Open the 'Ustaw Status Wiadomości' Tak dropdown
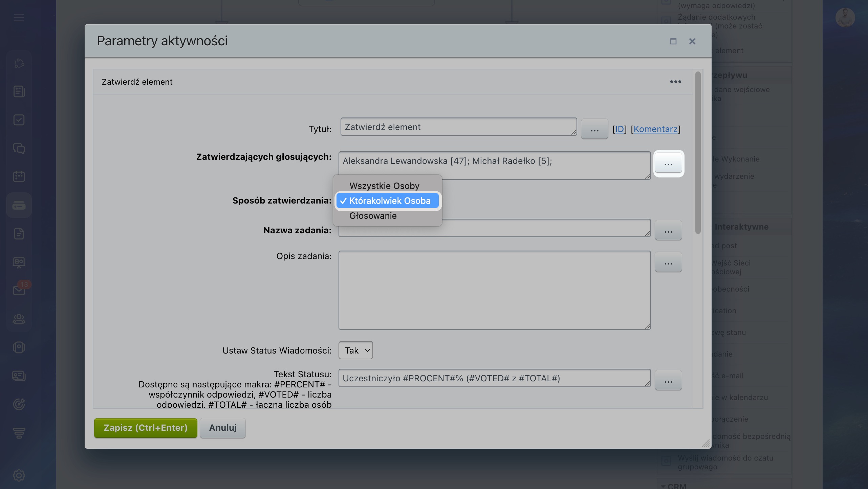 (x=355, y=350)
